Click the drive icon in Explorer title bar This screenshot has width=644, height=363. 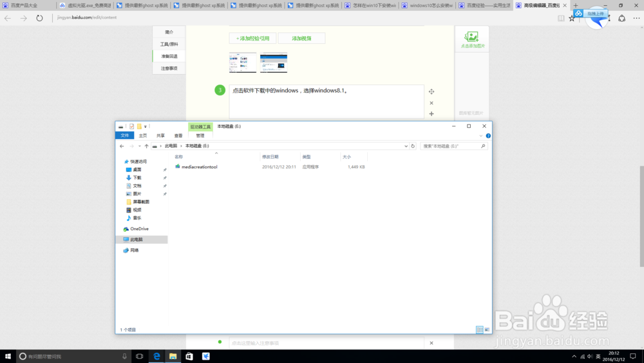[121, 126]
